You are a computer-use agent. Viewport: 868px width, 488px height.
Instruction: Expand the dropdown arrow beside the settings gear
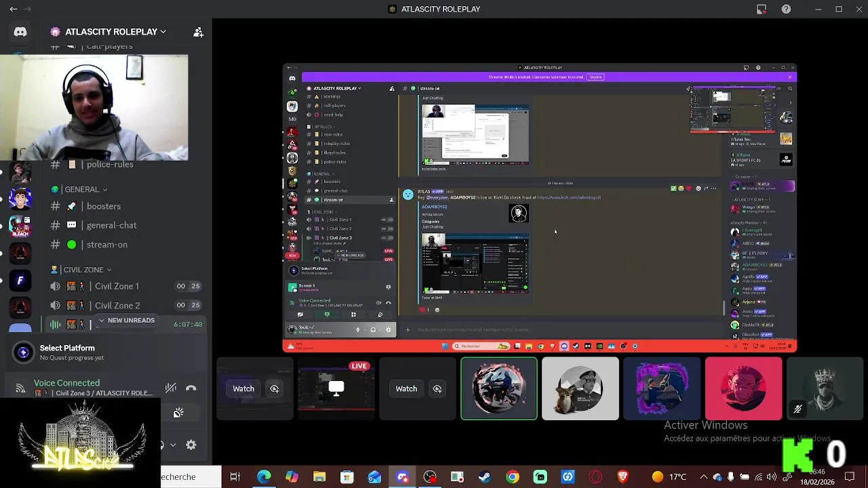[173, 445]
